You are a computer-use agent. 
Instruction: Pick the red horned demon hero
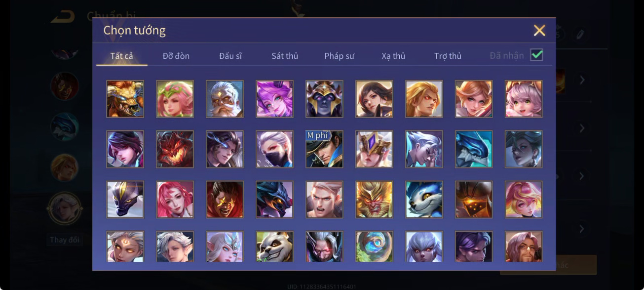point(175,149)
